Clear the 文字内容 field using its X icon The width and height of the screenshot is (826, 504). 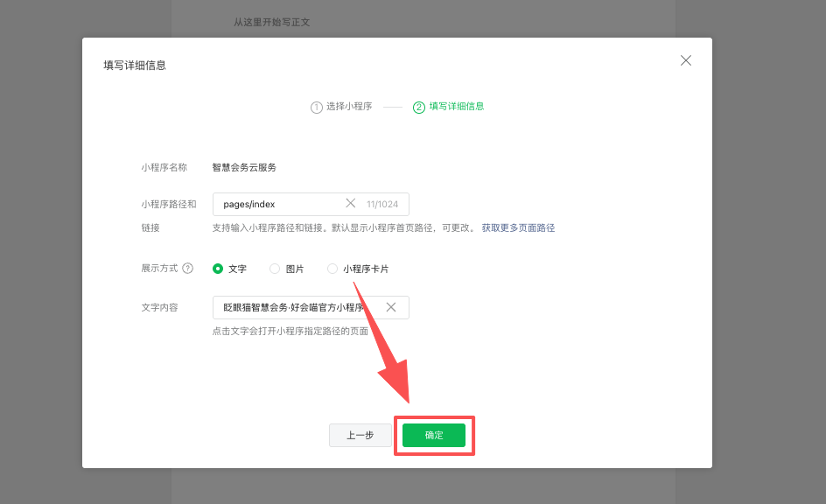[x=391, y=307]
